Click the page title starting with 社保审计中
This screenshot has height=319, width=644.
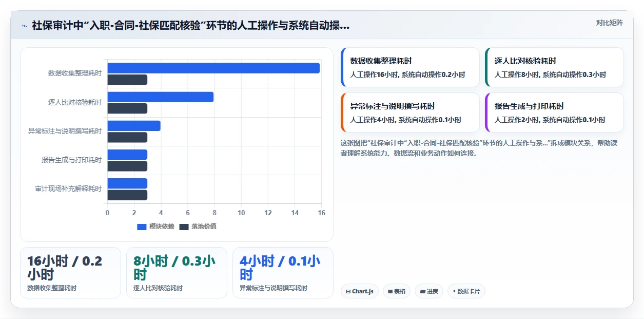[191, 26]
